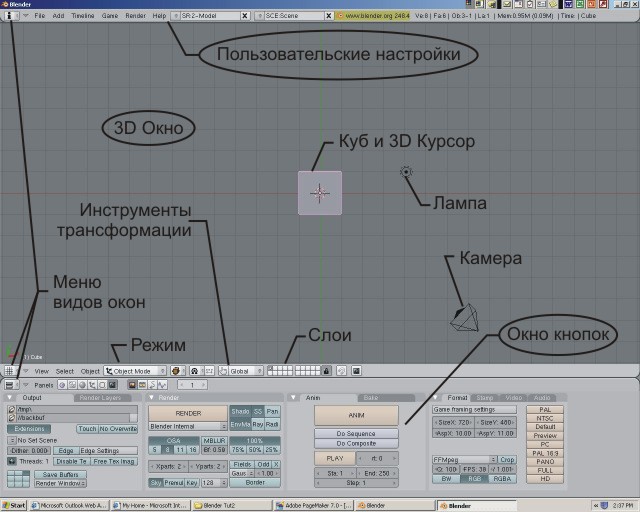Expand the Blender Internal renderer dropdown
The width and height of the screenshot is (640, 512).
tap(188, 425)
